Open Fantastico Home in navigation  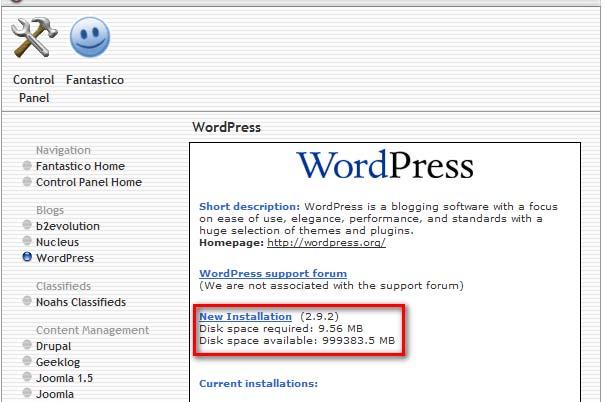tap(80, 166)
